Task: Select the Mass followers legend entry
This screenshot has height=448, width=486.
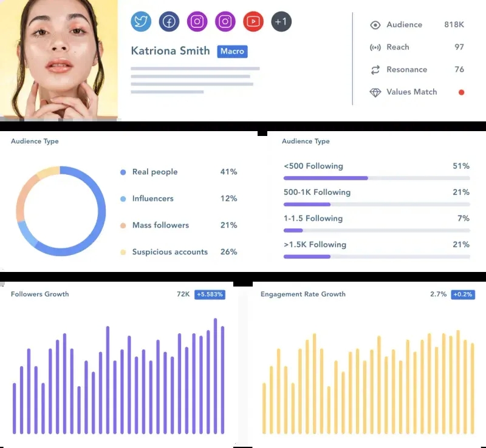Action: [160, 225]
